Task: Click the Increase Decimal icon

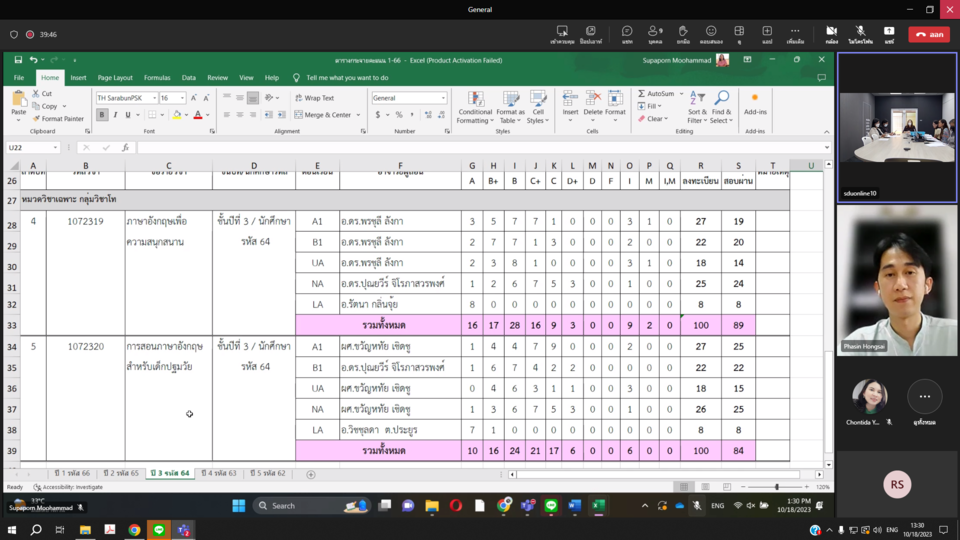Action: coord(428,115)
